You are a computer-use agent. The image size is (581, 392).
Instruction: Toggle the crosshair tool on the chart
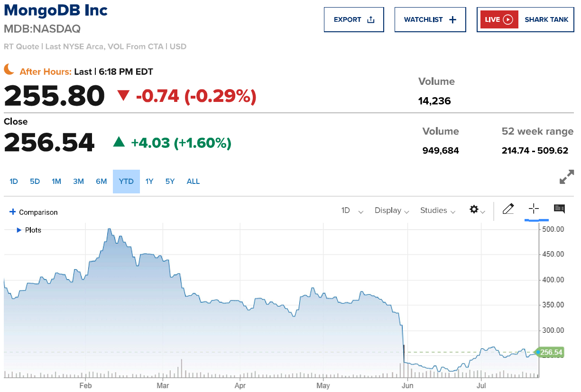[534, 209]
